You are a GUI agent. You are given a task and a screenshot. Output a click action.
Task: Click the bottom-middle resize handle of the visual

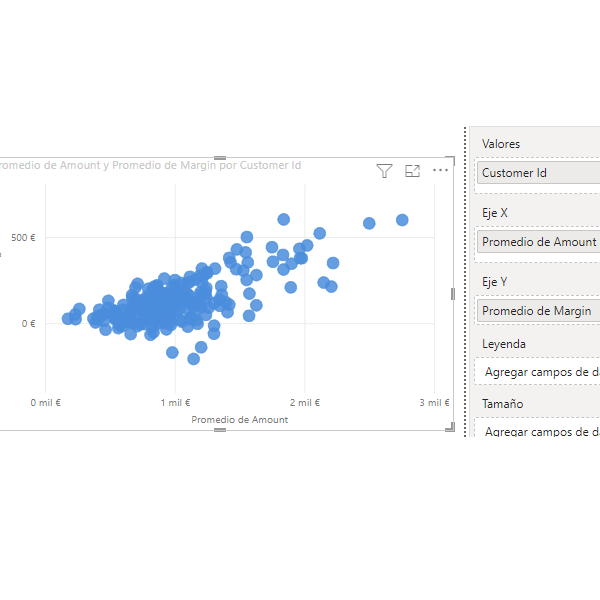[220, 430]
